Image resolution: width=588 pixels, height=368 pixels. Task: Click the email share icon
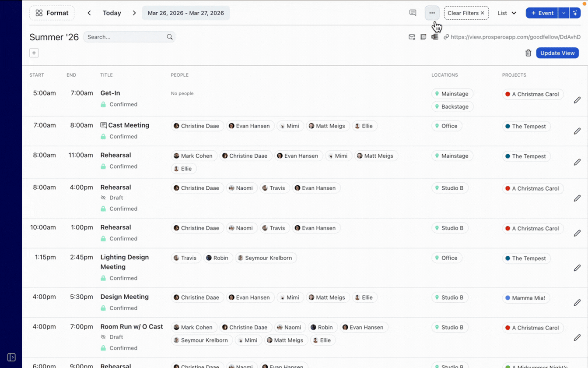point(412,37)
